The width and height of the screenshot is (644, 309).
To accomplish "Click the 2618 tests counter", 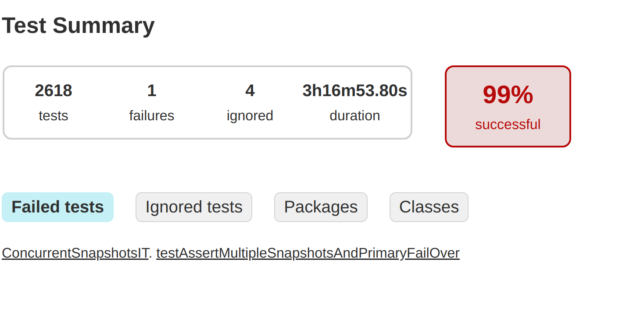I will click(54, 90).
